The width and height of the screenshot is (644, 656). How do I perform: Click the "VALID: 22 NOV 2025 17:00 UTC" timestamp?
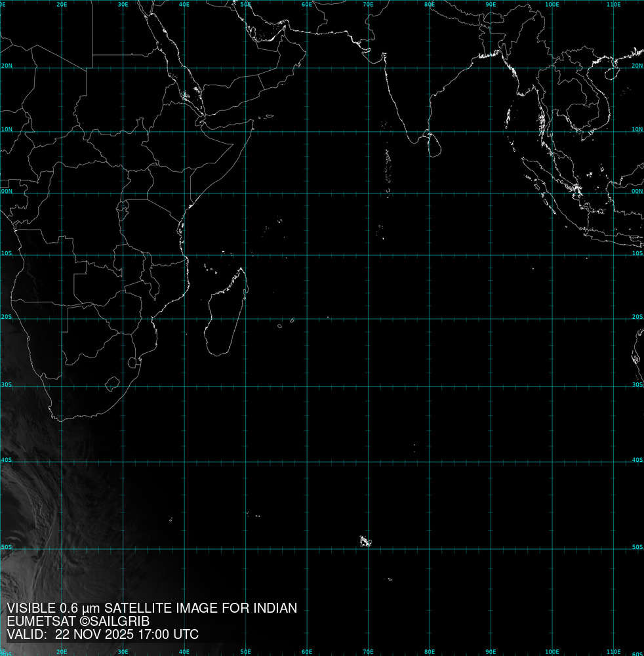[x=103, y=634]
